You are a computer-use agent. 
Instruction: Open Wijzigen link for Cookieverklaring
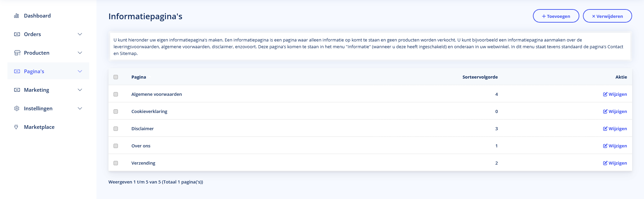pyautogui.click(x=615, y=112)
